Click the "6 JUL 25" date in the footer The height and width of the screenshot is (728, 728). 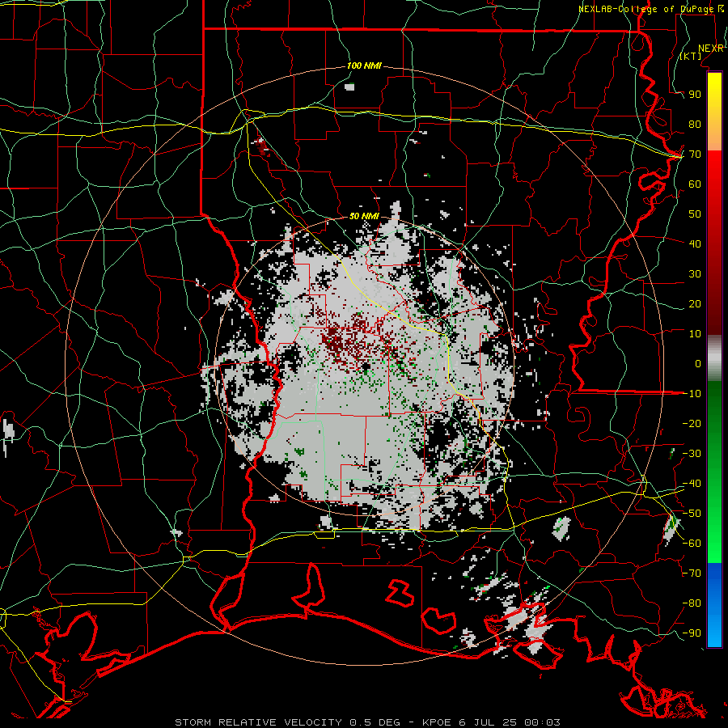tap(488, 722)
